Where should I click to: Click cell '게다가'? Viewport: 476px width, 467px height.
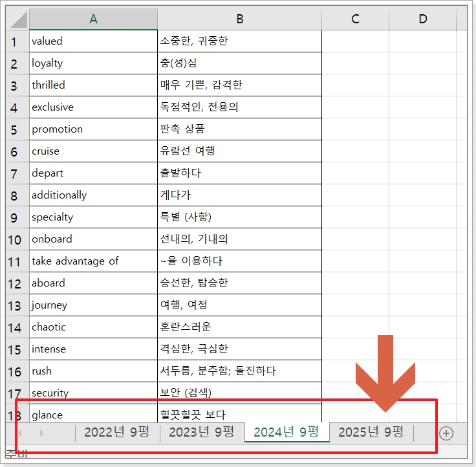(x=239, y=195)
